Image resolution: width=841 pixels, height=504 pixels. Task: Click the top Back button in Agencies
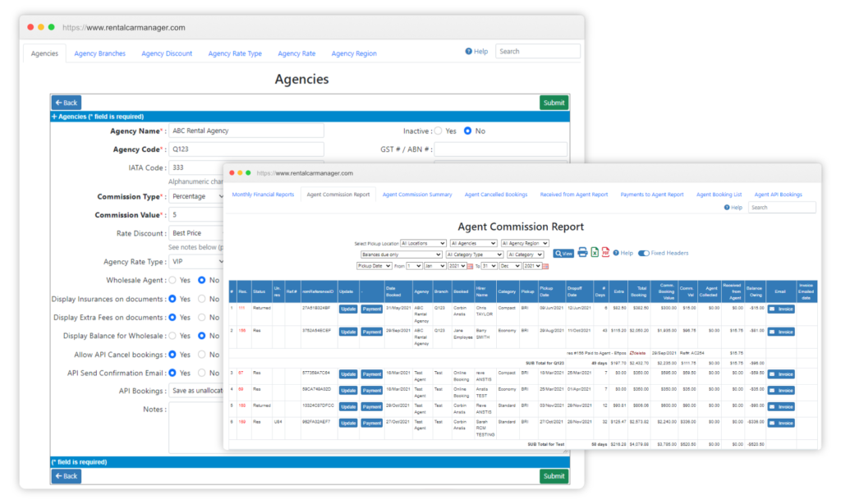pos(67,103)
